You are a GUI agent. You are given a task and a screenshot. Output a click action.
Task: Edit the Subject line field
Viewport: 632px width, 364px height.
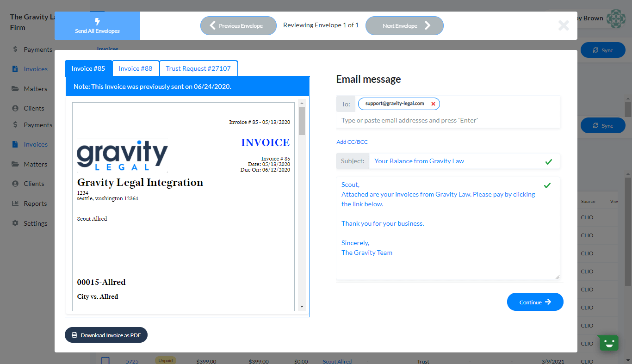pos(456,161)
